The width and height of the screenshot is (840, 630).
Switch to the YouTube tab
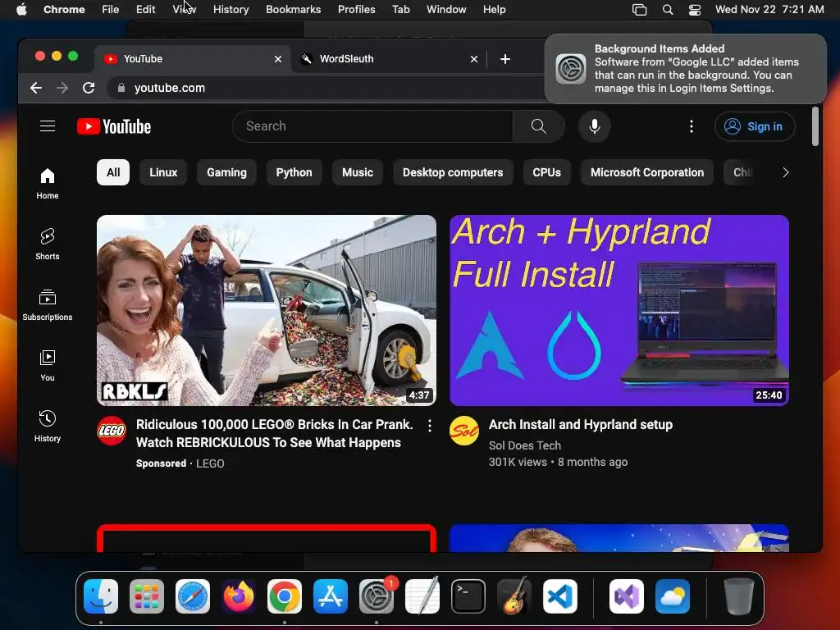tap(193, 59)
